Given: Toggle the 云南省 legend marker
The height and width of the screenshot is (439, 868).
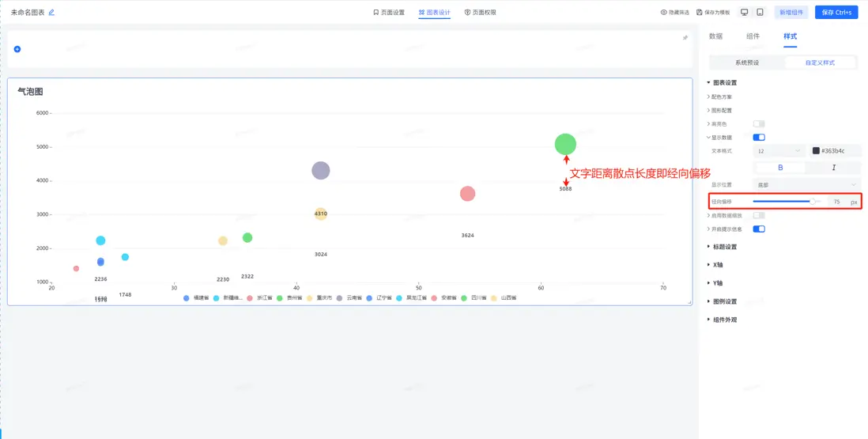Looking at the screenshot, I should click(339, 298).
